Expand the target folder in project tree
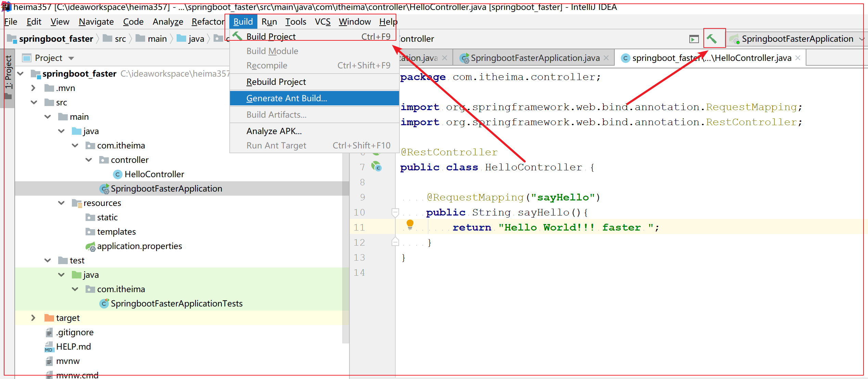Viewport: 868px width, 379px height. click(33, 318)
